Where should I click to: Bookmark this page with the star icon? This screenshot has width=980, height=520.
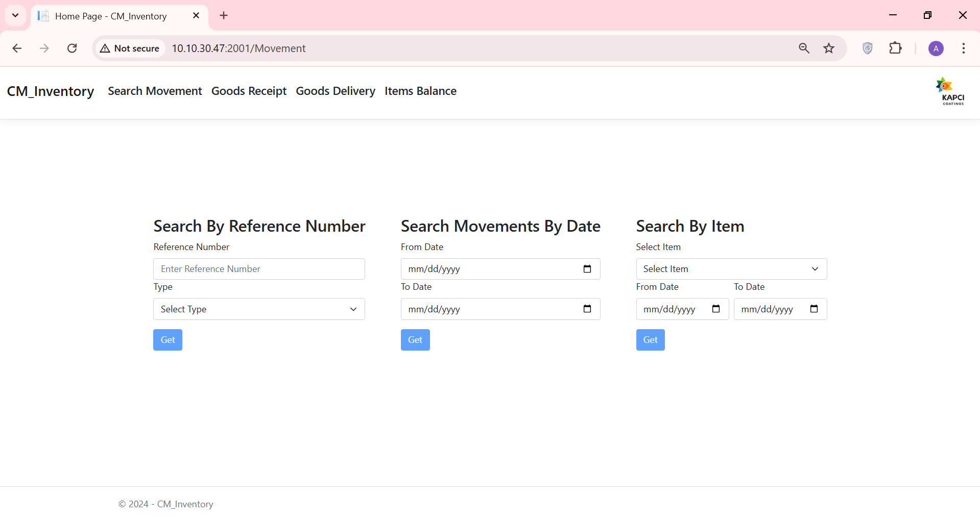829,48
